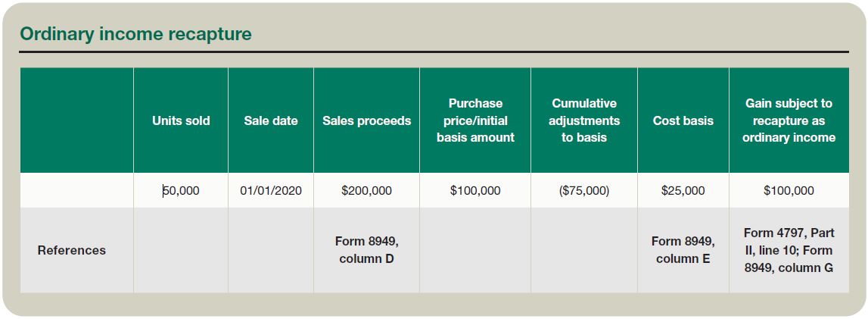Image resolution: width=868 pixels, height=319 pixels.
Task: Click the $200,000 sales proceeds value
Action: click(x=367, y=191)
